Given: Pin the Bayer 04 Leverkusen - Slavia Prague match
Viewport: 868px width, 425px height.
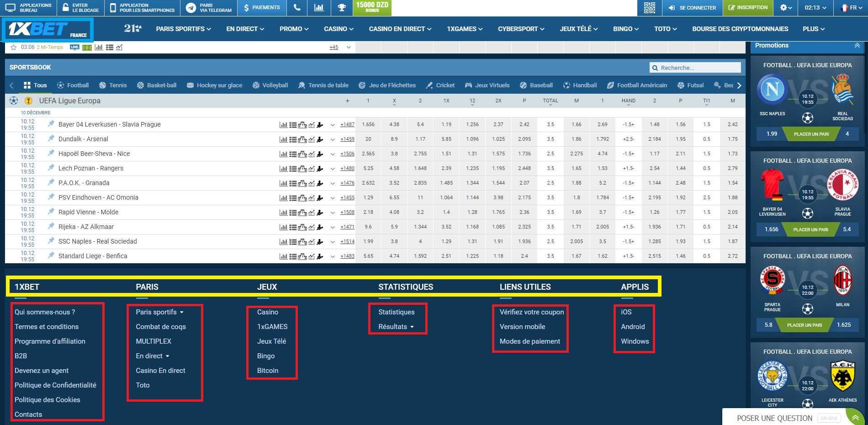Looking at the screenshot, I should coord(51,124).
